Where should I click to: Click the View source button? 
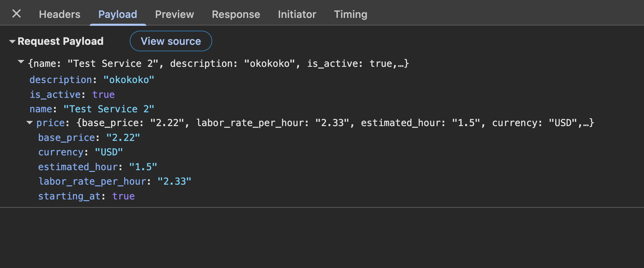[x=171, y=41]
